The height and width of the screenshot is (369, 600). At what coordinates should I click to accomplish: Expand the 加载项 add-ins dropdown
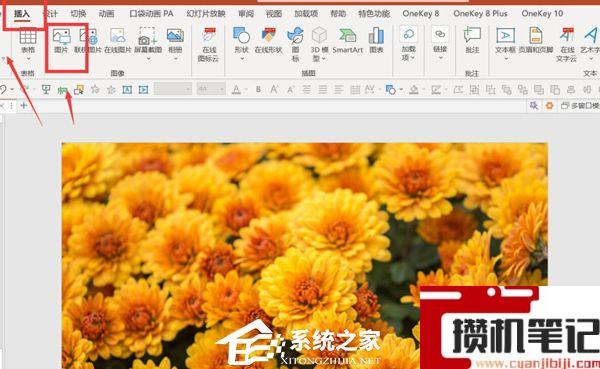point(413,58)
